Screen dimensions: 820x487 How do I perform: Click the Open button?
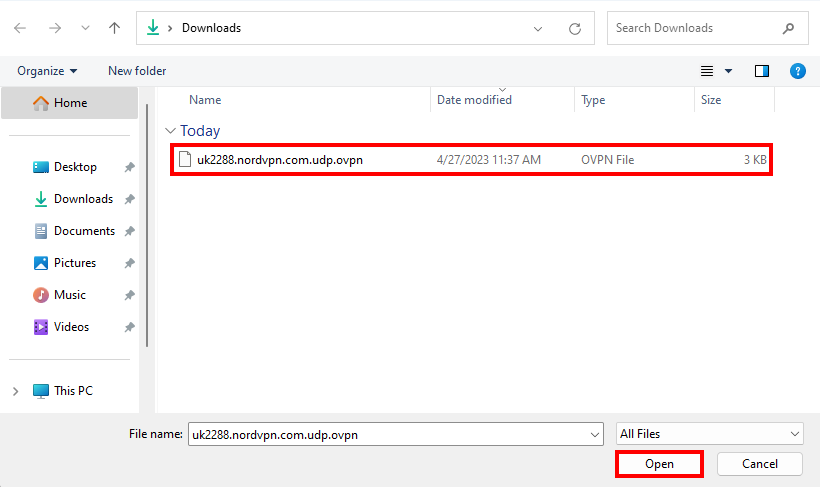point(659,464)
